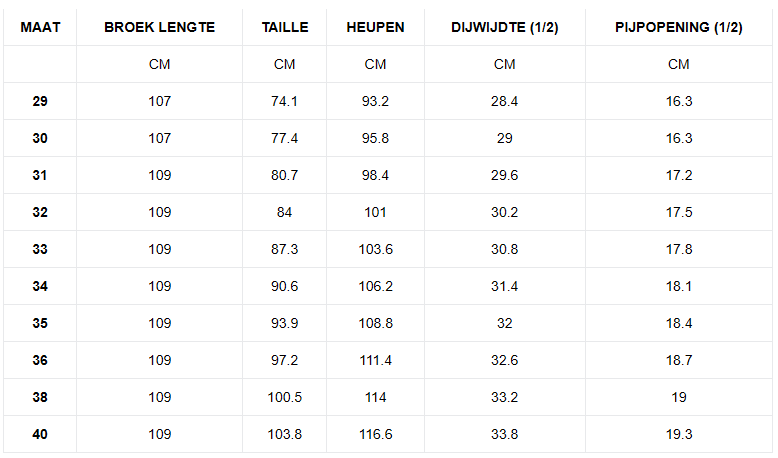The width and height of the screenshot is (778, 458).
Task: Select heupen value 98.4
Action: pos(375,175)
